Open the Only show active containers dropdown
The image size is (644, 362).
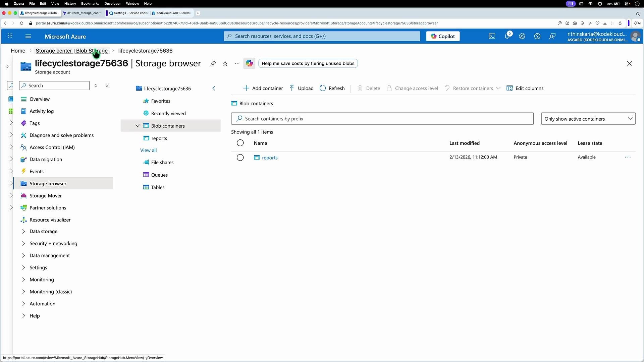point(588,119)
